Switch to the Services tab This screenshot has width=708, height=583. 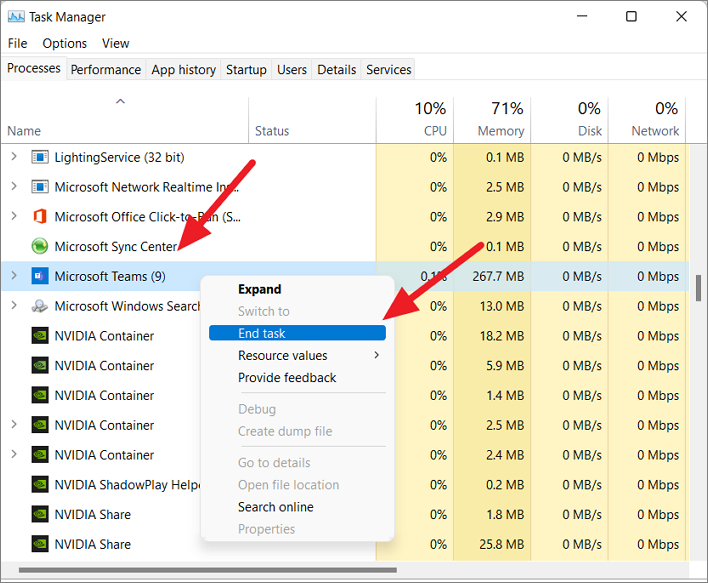tap(389, 70)
